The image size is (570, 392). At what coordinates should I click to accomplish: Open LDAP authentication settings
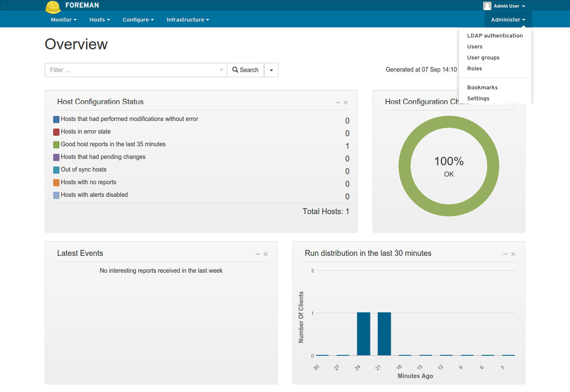tap(495, 35)
